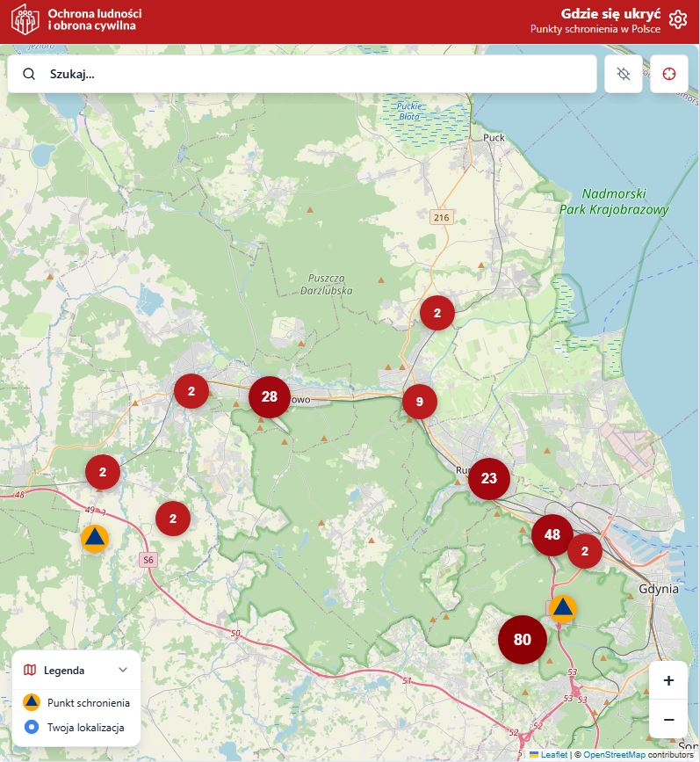Select the cluster marker labeled 23
The width and height of the screenshot is (700, 762).
[x=489, y=478]
